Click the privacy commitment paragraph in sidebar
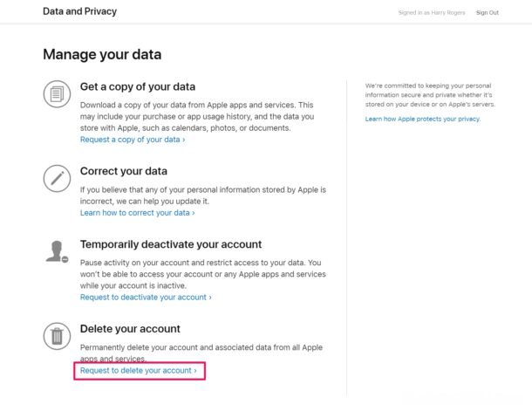The height and width of the screenshot is (411, 532). point(430,95)
